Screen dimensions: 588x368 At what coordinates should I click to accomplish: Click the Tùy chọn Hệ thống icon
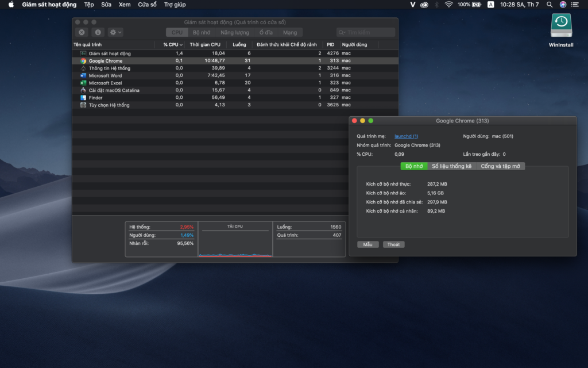coord(83,105)
